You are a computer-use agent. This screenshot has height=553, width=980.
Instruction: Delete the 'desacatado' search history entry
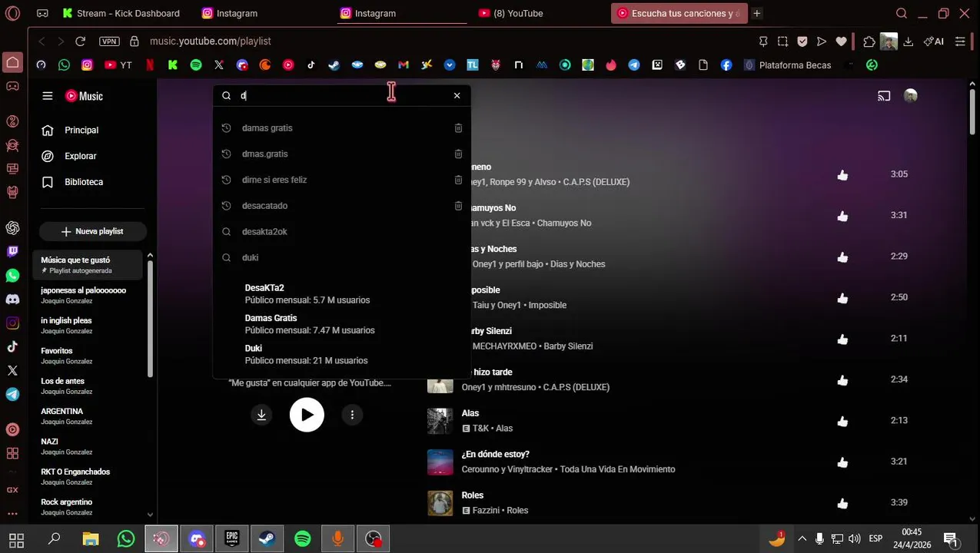pos(458,206)
